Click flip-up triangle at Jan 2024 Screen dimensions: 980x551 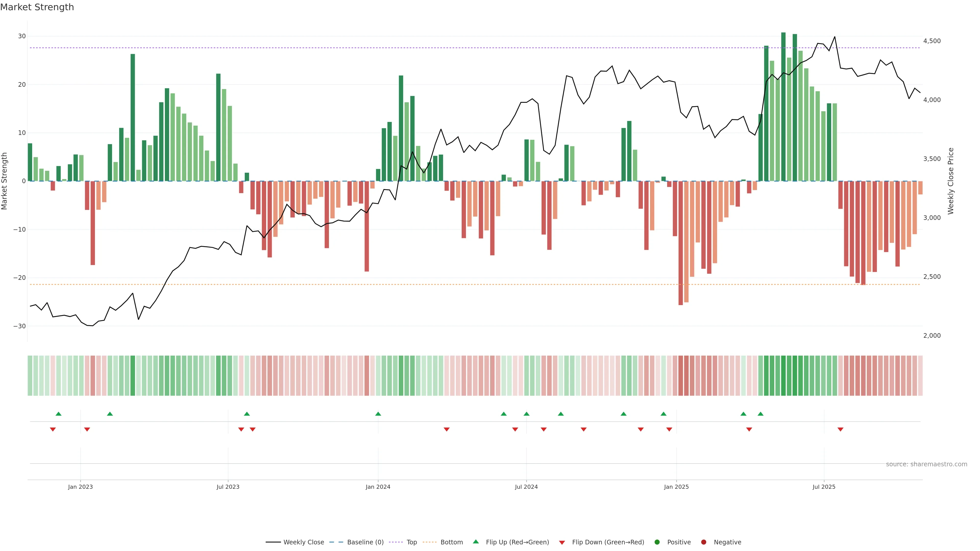378,414
